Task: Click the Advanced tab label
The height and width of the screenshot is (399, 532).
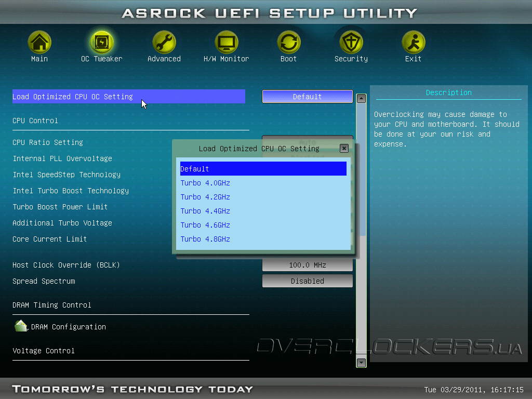Action: [x=164, y=59]
